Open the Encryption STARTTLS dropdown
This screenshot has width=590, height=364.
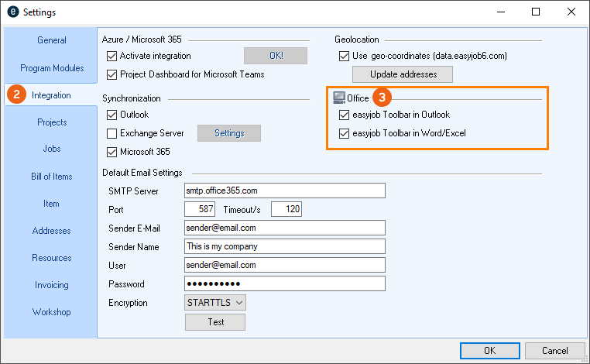215,303
